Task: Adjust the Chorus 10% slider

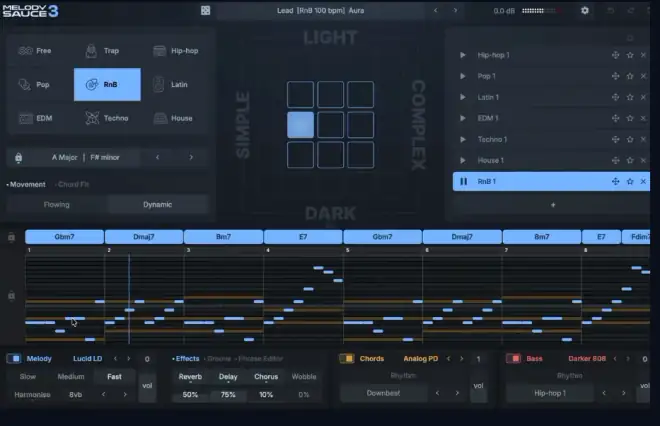Action: coord(266,395)
